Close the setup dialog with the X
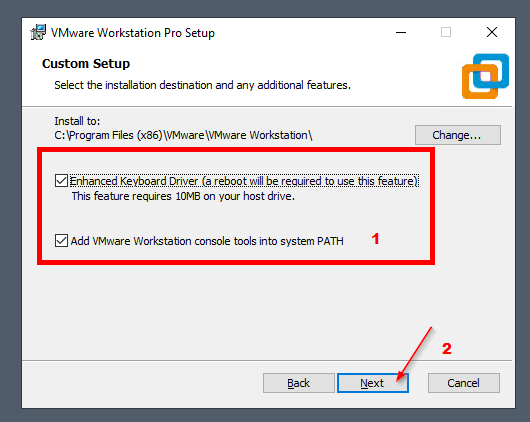530x422 pixels. (492, 32)
